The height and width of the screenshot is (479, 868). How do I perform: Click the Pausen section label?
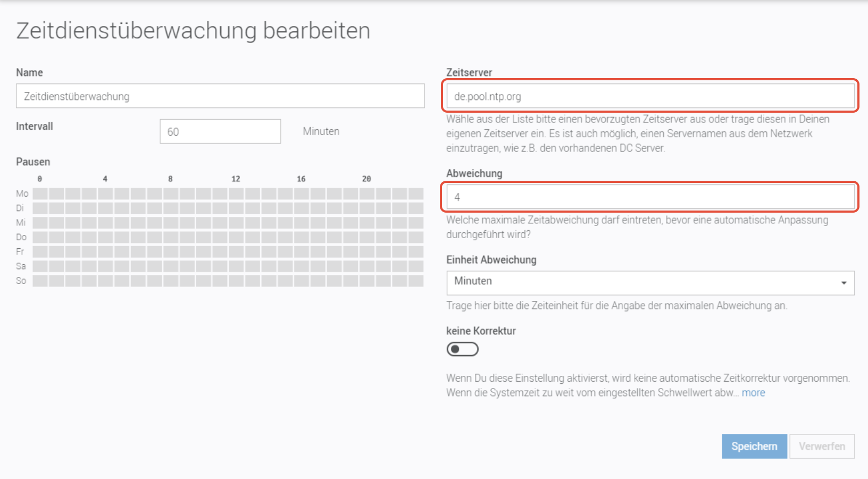[33, 162]
